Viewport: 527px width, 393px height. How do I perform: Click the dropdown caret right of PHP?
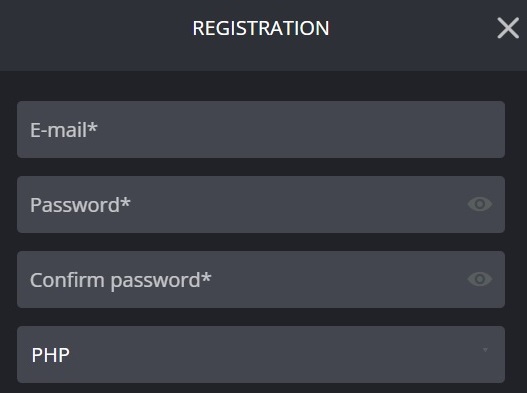(485, 350)
